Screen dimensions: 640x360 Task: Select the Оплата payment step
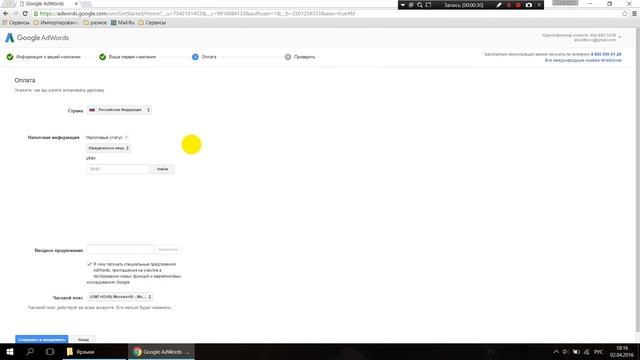tap(204, 57)
